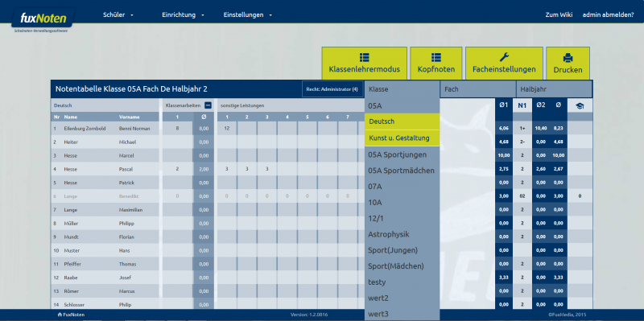Click Ø1 value 3,33 in Raabe row
Image resolution: width=644 pixels, height=321 pixels.
[x=504, y=278]
